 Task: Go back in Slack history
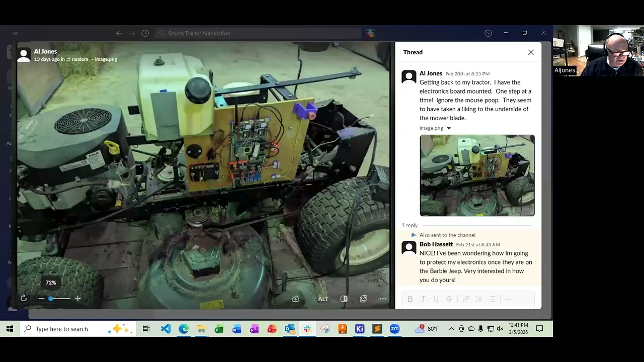[119, 33]
